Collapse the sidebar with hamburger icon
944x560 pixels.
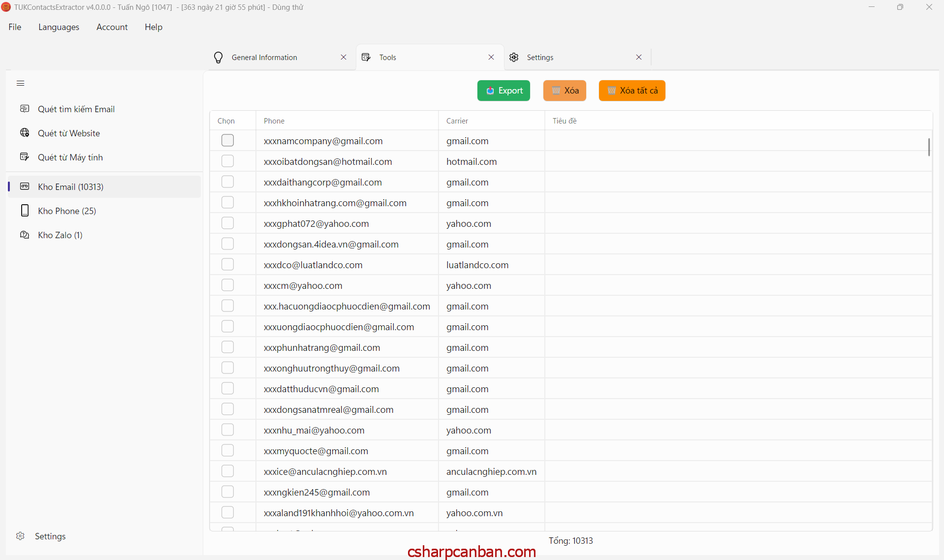click(20, 83)
